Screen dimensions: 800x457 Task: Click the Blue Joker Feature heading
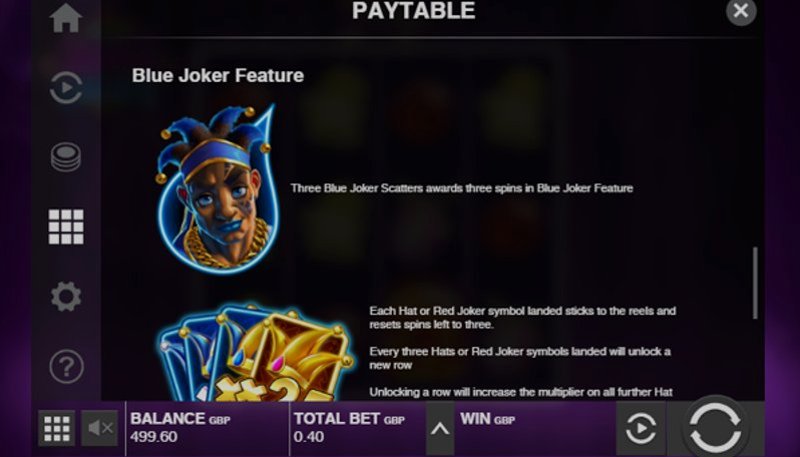[218, 75]
